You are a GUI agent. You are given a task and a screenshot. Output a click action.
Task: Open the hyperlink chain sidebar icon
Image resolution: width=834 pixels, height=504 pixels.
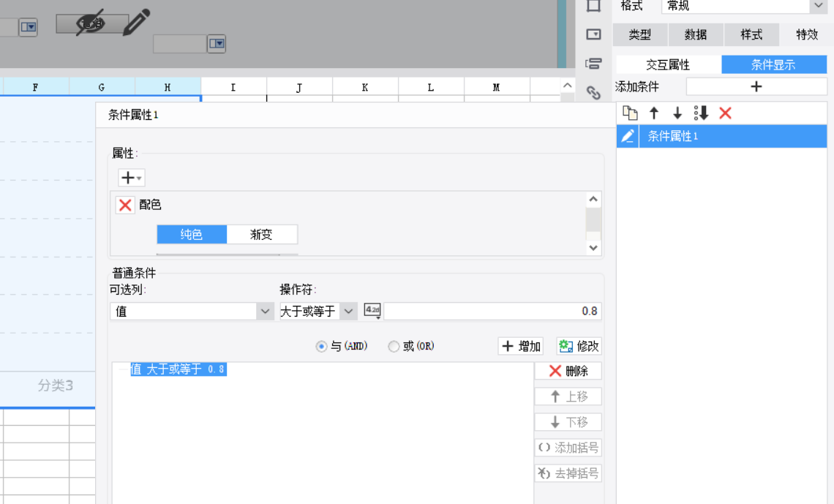pos(593,92)
